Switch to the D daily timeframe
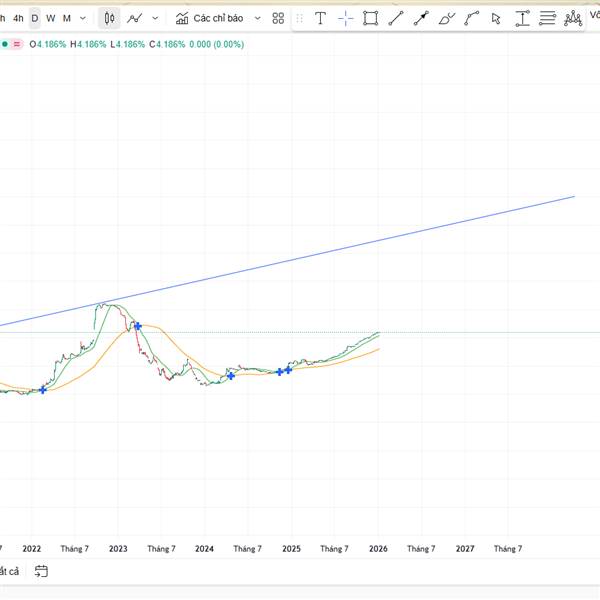600x600 pixels. click(35, 18)
